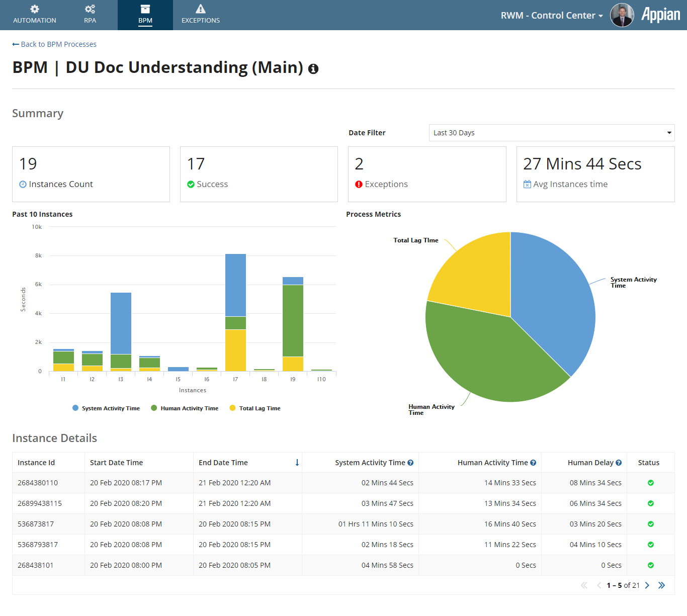
Task: Go back to BPM Processes
Action: point(54,44)
